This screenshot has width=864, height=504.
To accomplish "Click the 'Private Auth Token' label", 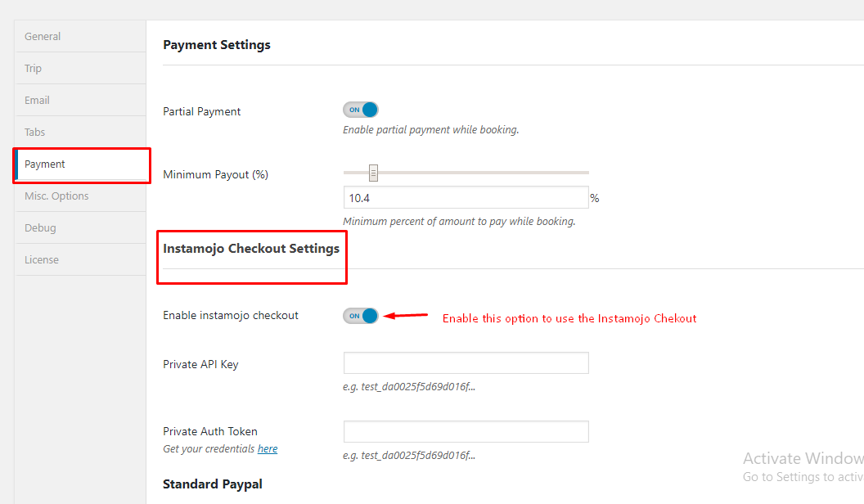I will [x=210, y=432].
